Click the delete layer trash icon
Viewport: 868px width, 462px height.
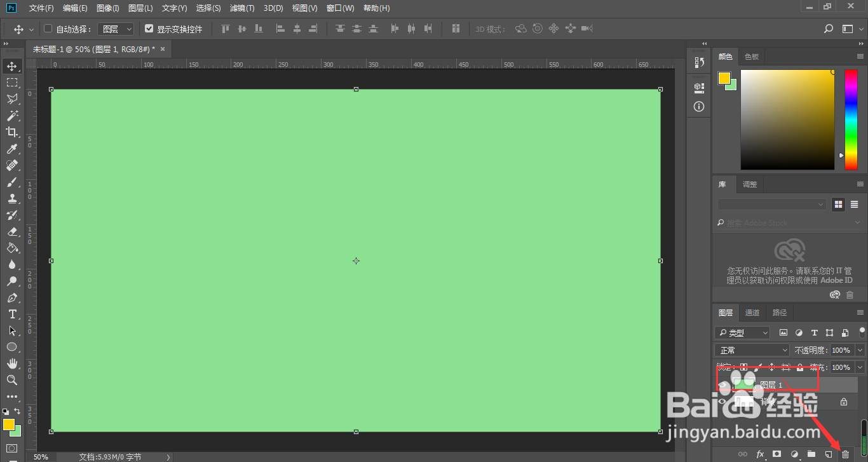(845, 454)
